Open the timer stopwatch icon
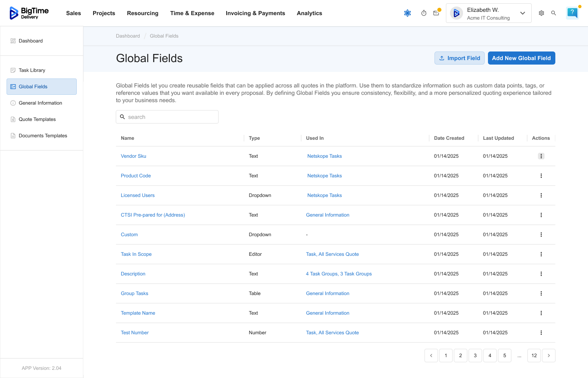 coord(423,13)
